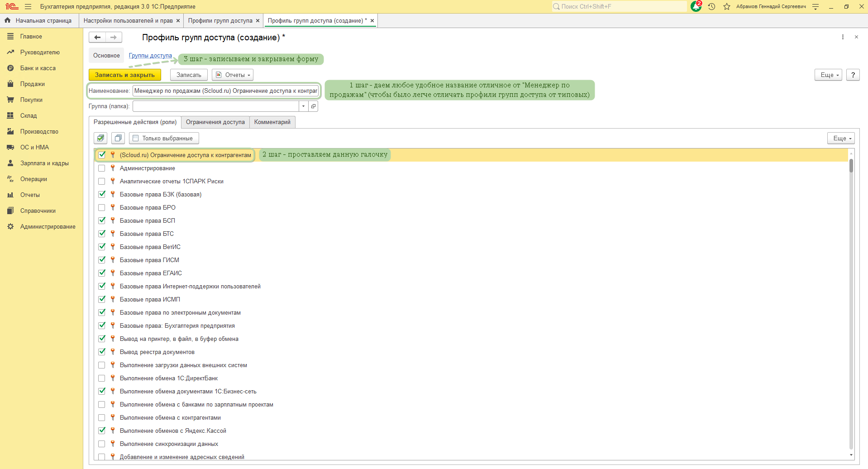Select the Основное navigation item

pos(106,56)
